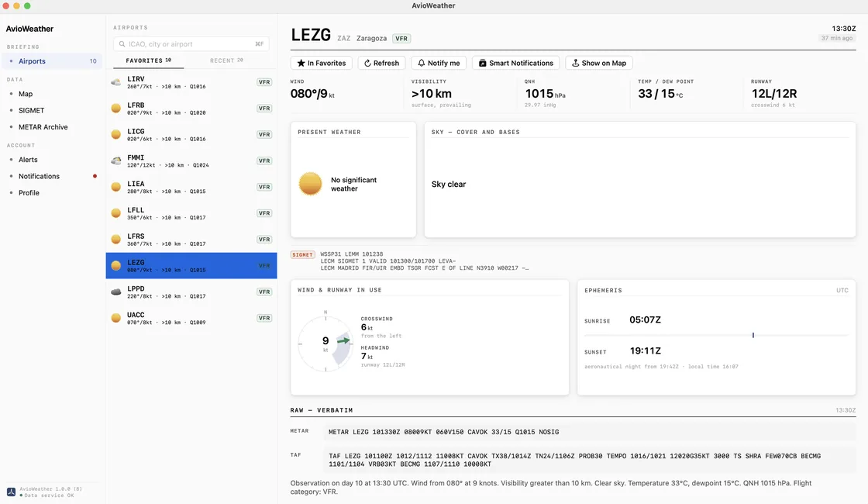Click the 37 min ago timestamp badge
This screenshot has height=504, width=868.
(837, 38)
